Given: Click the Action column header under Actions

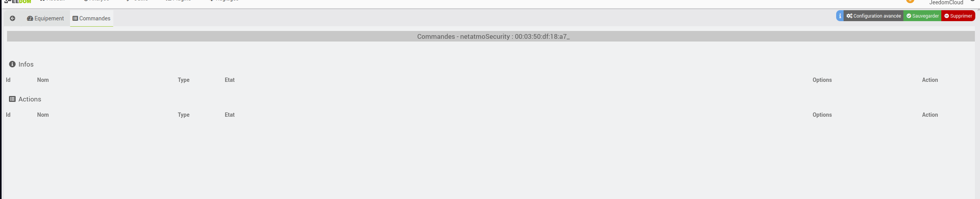Looking at the screenshot, I should [930, 115].
